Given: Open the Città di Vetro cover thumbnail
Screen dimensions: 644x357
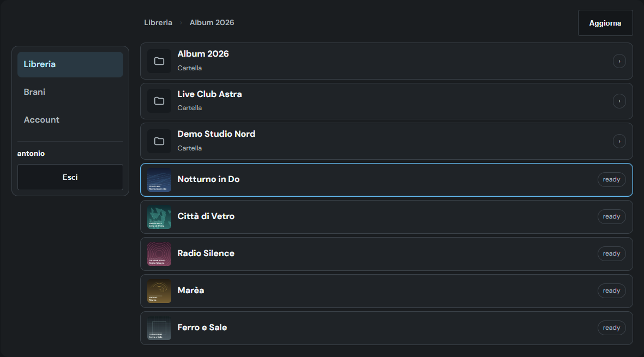Looking at the screenshot, I should (x=159, y=217).
